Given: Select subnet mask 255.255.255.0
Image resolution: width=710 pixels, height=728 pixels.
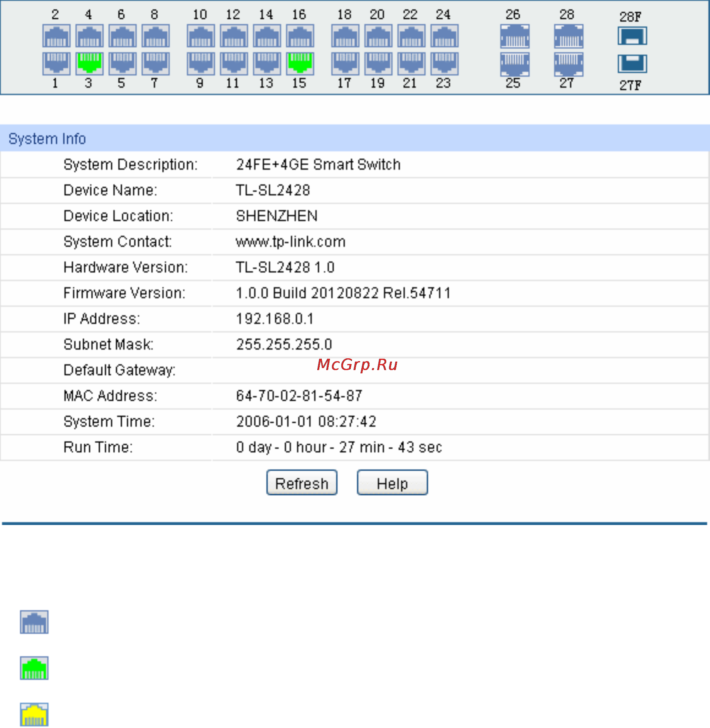Looking at the screenshot, I should (284, 344).
